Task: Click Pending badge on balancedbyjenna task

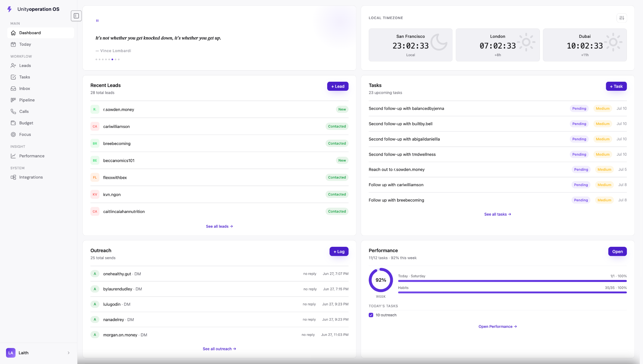Action: pyautogui.click(x=579, y=108)
